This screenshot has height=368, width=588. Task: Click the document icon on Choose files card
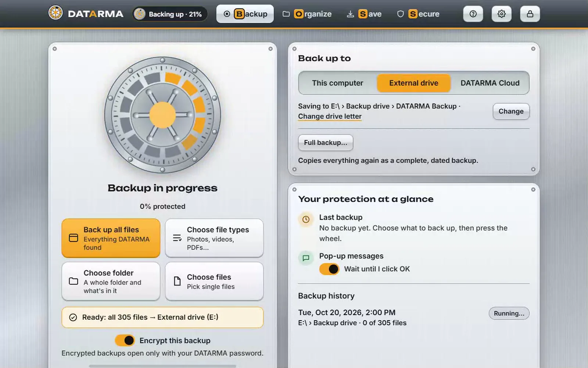pyautogui.click(x=177, y=281)
